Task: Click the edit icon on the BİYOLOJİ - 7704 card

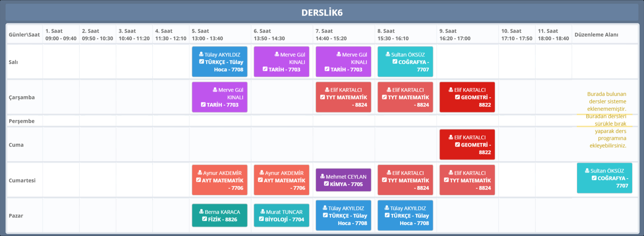Action: [261, 219]
